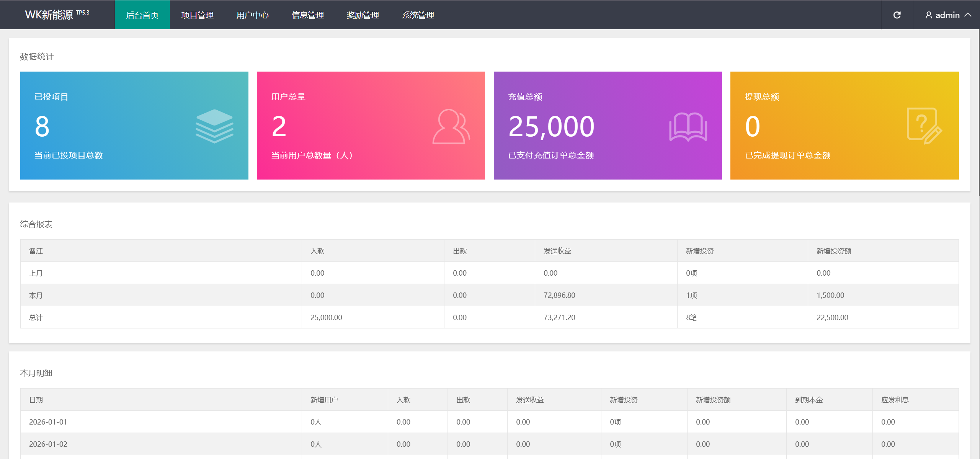Screen dimensions: 980x459
Task: Click the 发送收益 header in 综合报表
Action: pyautogui.click(x=557, y=251)
